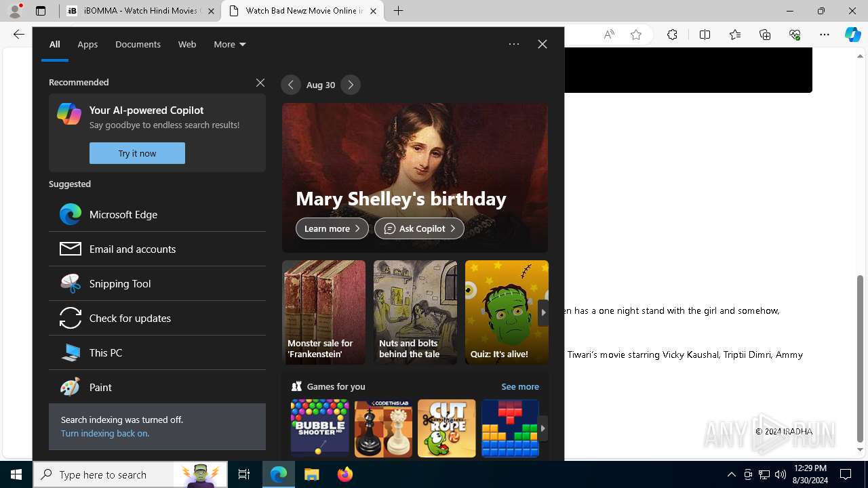Open Edge Favorites list
This screenshot has width=868, height=488.
click(x=735, y=35)
